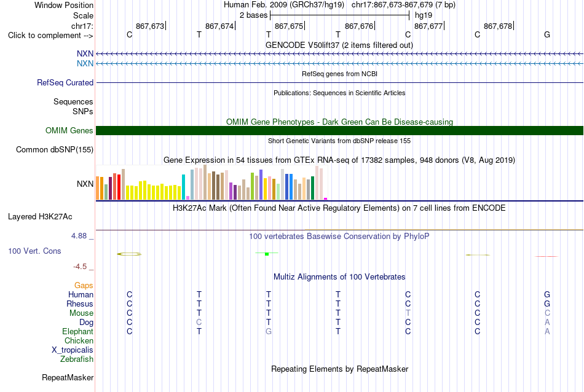The width and height of the screenshot is (584, 392).
Task: Click the dark green OMIM gene bar
Action: tap(339, 130)
